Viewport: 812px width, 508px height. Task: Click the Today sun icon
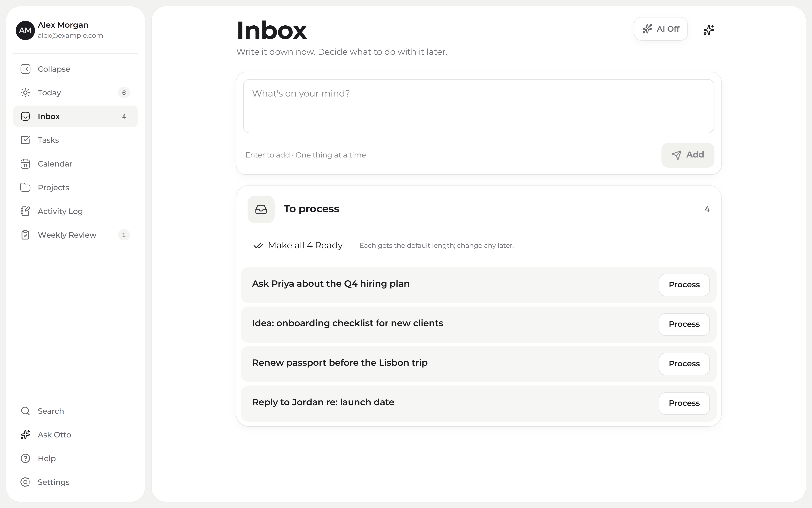coord(26,93)
